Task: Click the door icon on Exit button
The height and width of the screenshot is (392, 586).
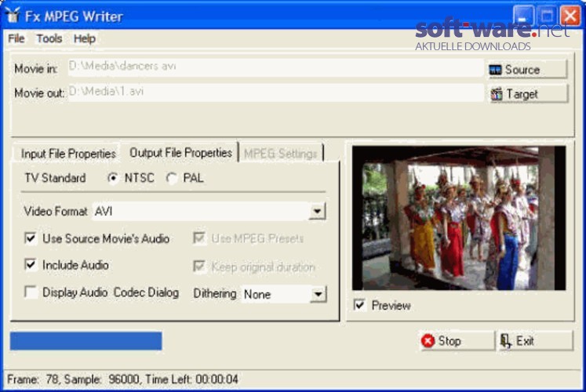Action: click(506, 341)
